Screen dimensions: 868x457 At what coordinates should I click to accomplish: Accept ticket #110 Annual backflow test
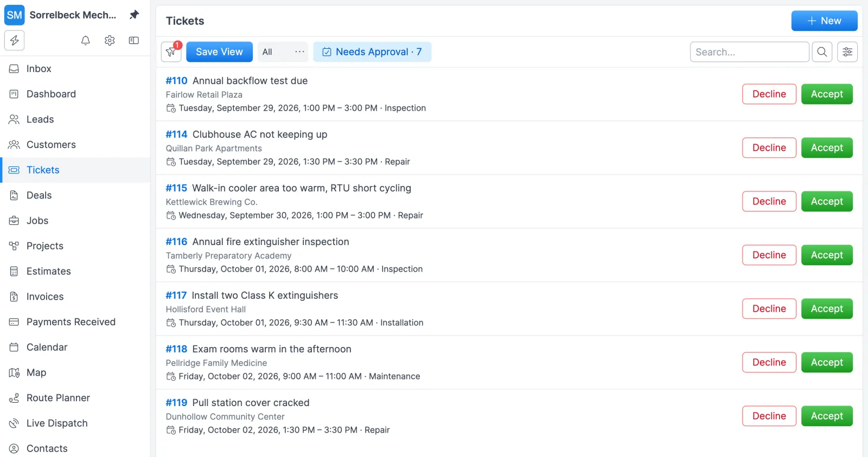point(827,94)
